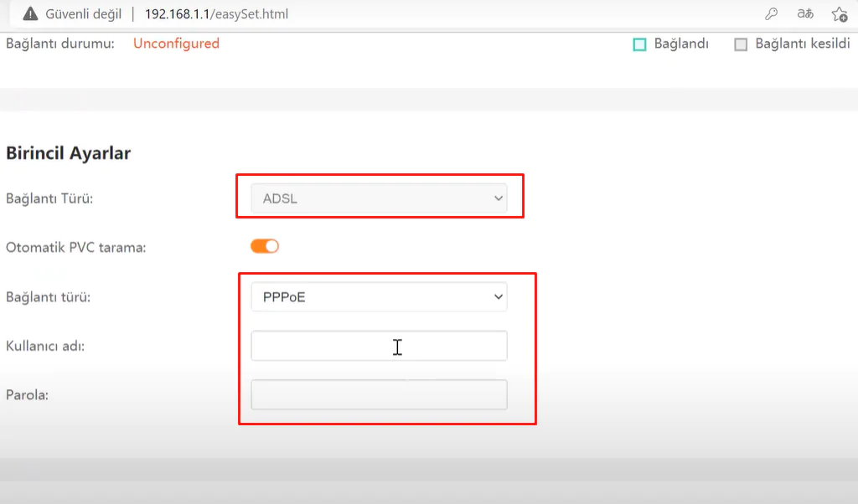The height and width of the screenshot is (504, 858).
Task: Add page to favorites star icon
Action: [x=840, y=14]
